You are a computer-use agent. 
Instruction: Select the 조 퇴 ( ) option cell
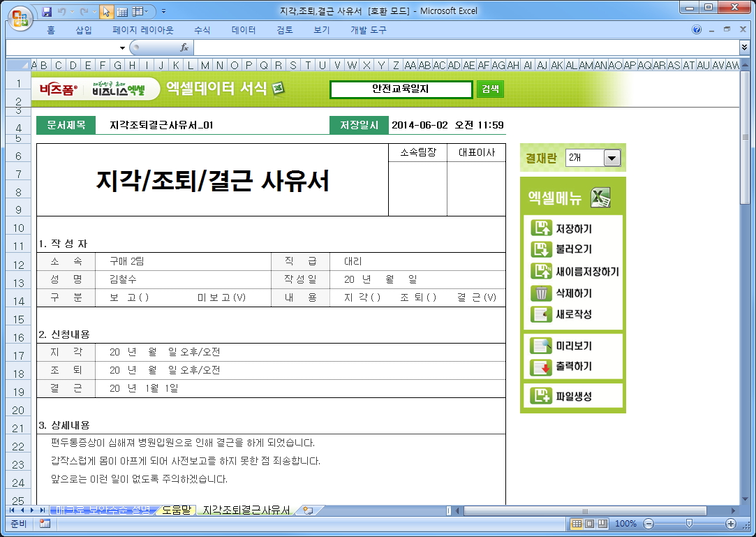pyautogui.click(x=418, y=297)
